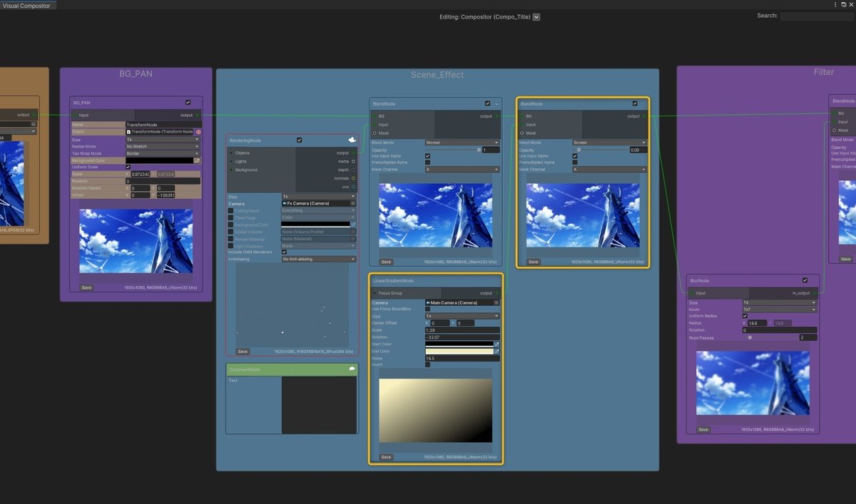Open the Fx Camera object picker
This screenshot has height=504, width=856.
click(352, 203)
